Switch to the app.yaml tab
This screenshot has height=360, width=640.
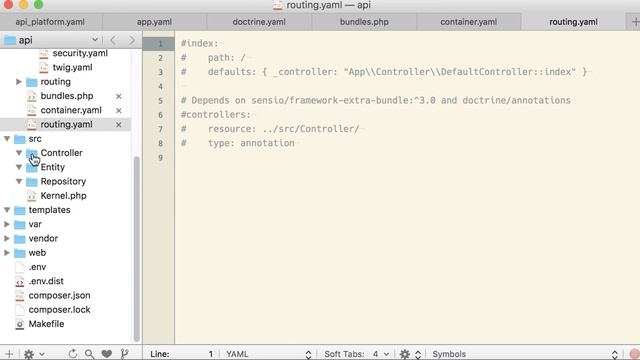154,22
